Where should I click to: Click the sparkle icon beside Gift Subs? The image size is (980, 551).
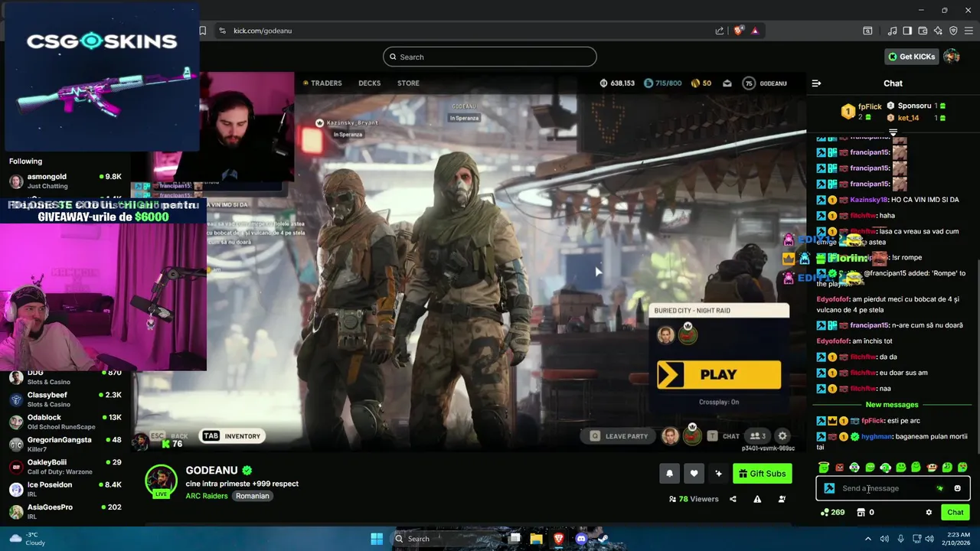718,474
